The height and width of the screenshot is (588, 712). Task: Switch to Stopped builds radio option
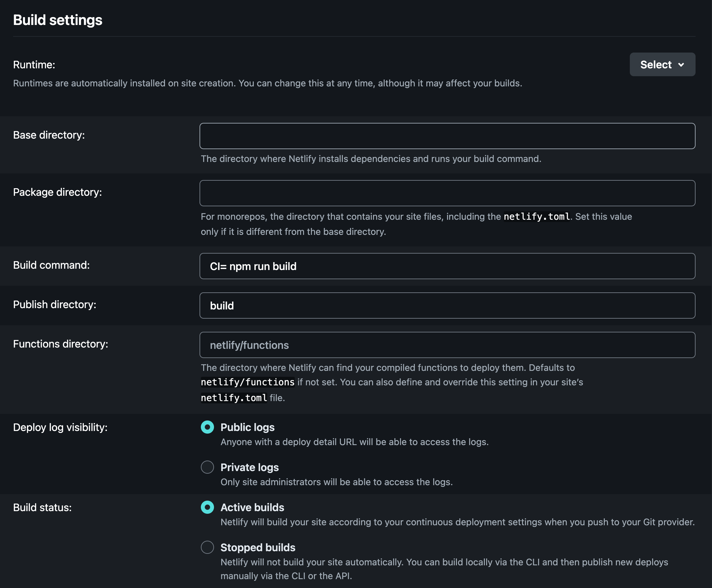[x=207, y=547]
